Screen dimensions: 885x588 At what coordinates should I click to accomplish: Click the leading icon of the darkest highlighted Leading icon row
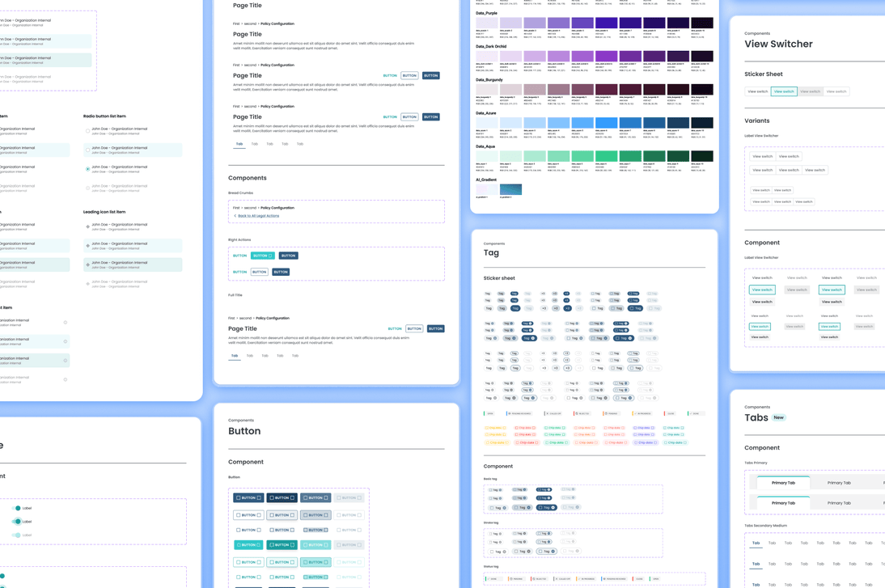tap(87, 264)
